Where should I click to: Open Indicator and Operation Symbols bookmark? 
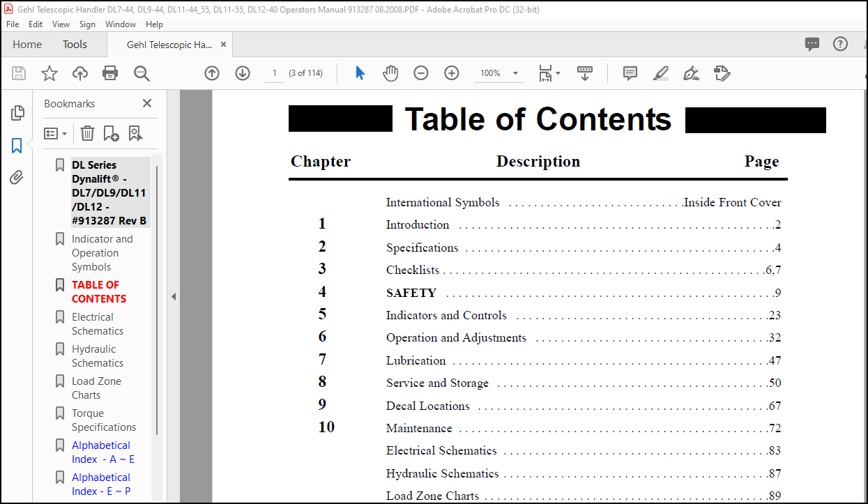(102, 253)
